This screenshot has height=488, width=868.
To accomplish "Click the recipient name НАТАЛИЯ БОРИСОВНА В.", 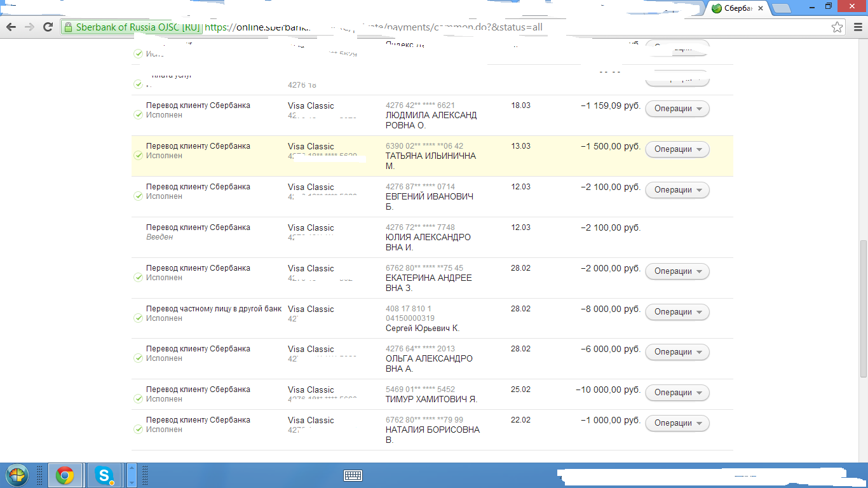I will tap(433, 435).
